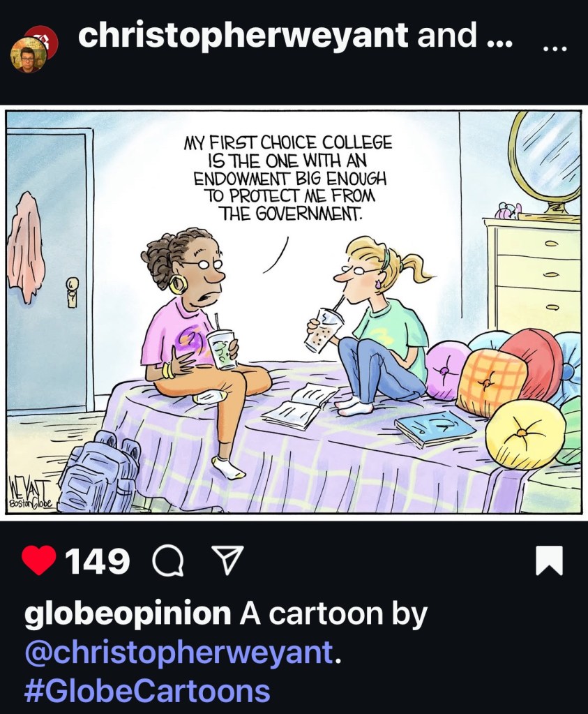Click the Weyant Boston Globe signature in the cartoon

(30, 493)
